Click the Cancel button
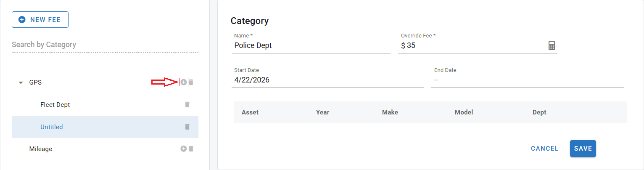The height and width of the screenshot is (170, 644). point(545,149)
